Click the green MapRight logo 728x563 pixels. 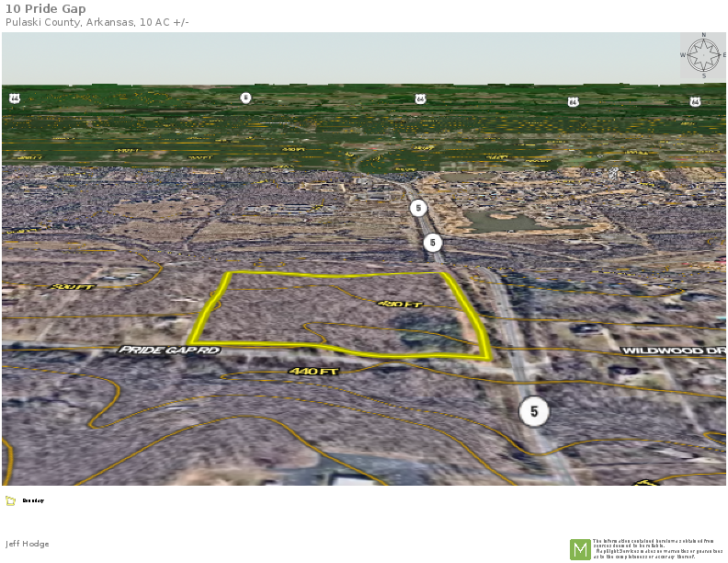point(580,549)
